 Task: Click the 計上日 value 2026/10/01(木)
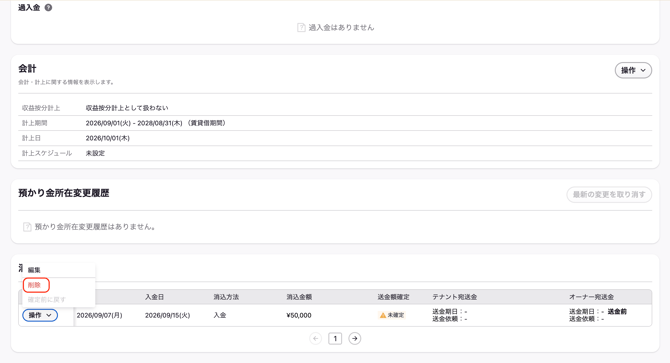click(108, 138)
